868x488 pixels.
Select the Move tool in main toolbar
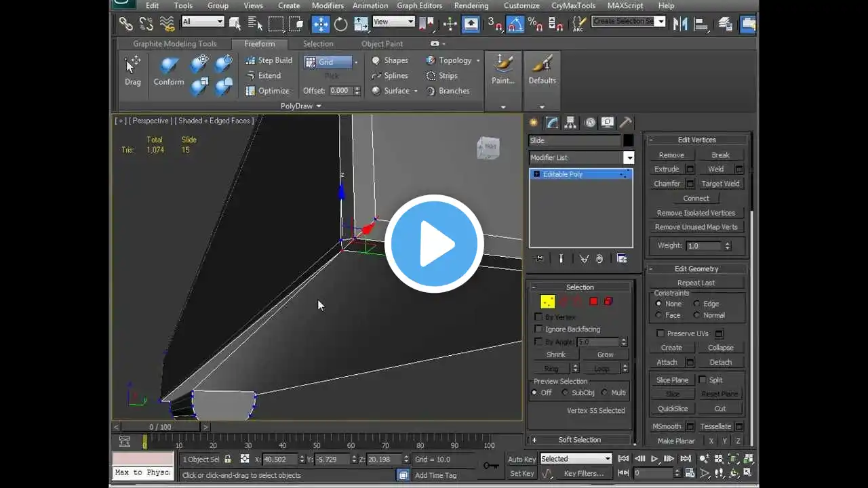click(320, 24)
